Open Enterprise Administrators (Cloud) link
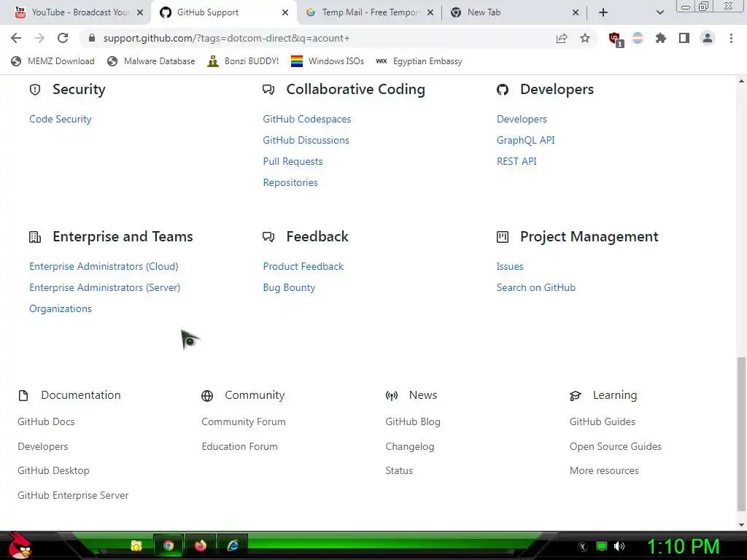 coord(104,266)
